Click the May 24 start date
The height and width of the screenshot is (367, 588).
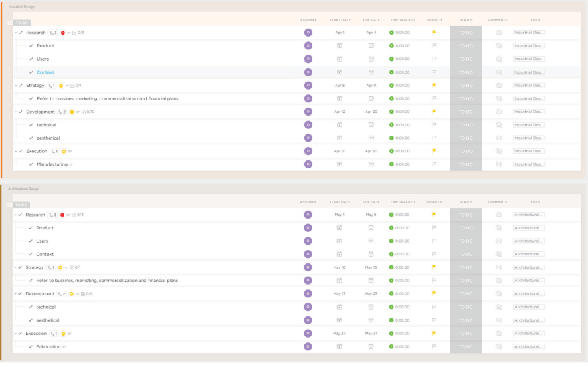pos(339,334)
